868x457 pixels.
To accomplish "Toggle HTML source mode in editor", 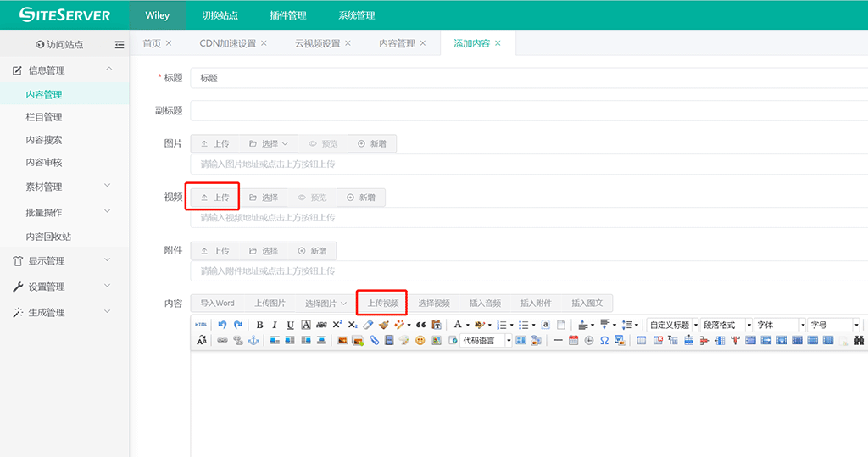I will pyautogui.click(x=201, y=325).
